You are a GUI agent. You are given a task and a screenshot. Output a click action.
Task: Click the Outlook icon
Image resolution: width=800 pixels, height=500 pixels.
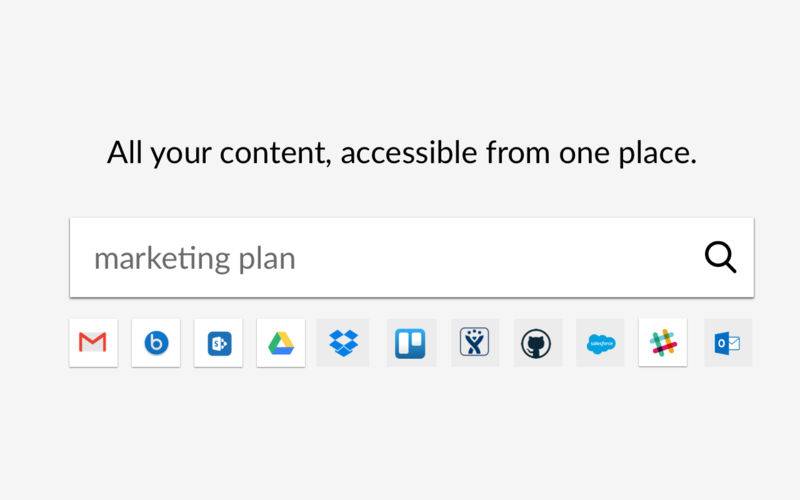coord(727,343)
